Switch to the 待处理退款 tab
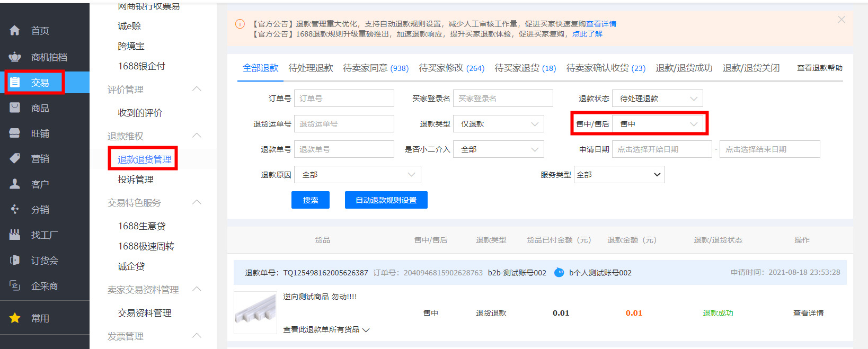Image resolution: width=868 pixels, height=349 pixels. (311, 68)
